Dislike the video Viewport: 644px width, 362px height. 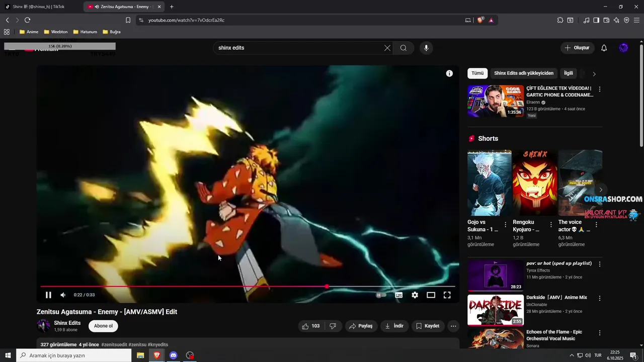click(x=333, y=326)
